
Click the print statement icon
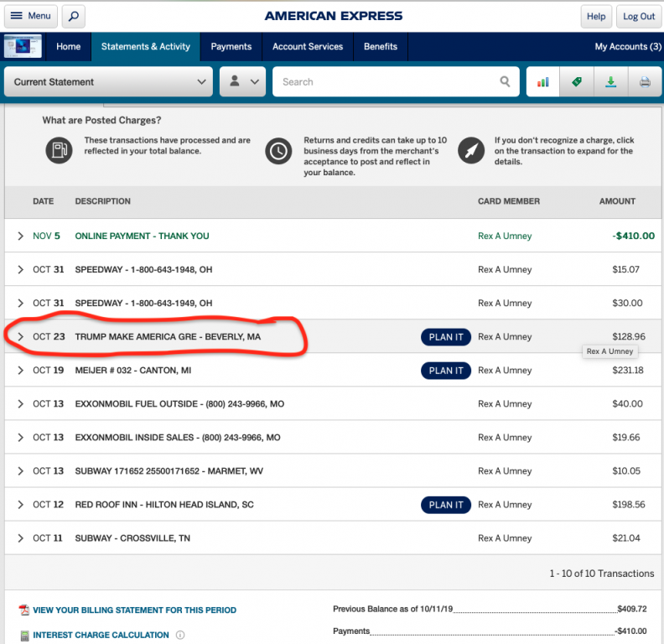coord(644,82)
